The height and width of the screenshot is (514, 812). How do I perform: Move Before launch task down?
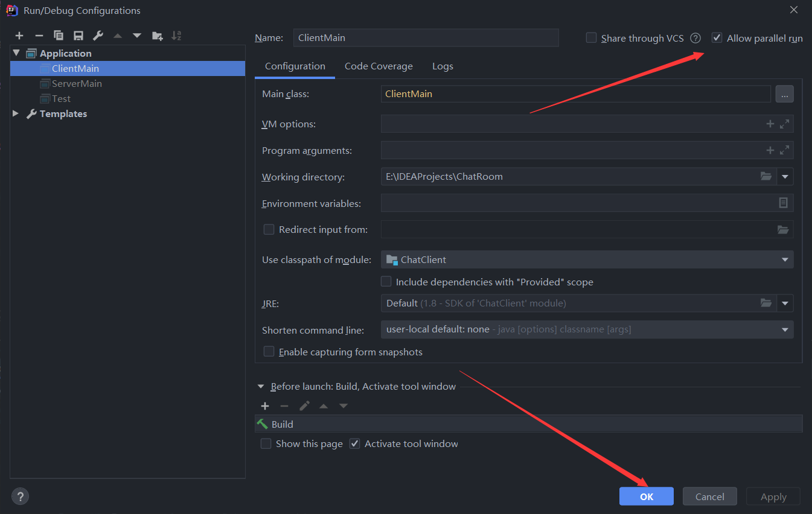click(343, 406)
